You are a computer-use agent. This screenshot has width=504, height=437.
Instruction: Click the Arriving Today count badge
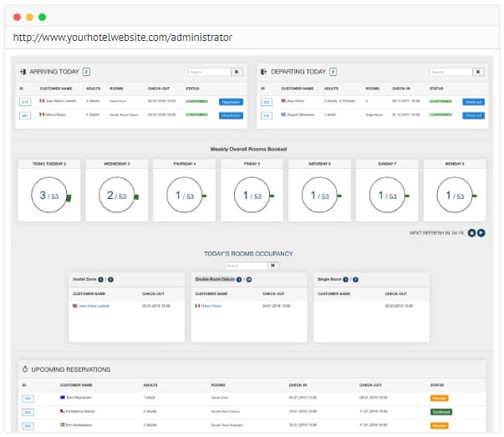click(x=86, y=72)
